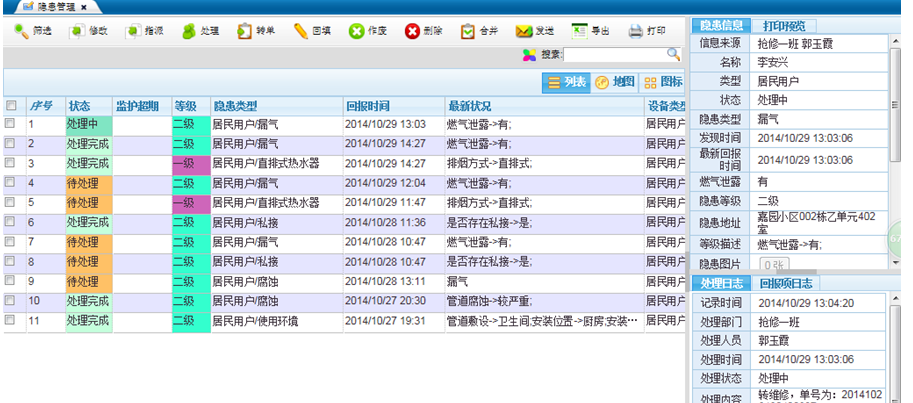This screenshot has width=913, height=403.
Task: Click the 修改 edit toolbar icon
Action: (78, 31)
